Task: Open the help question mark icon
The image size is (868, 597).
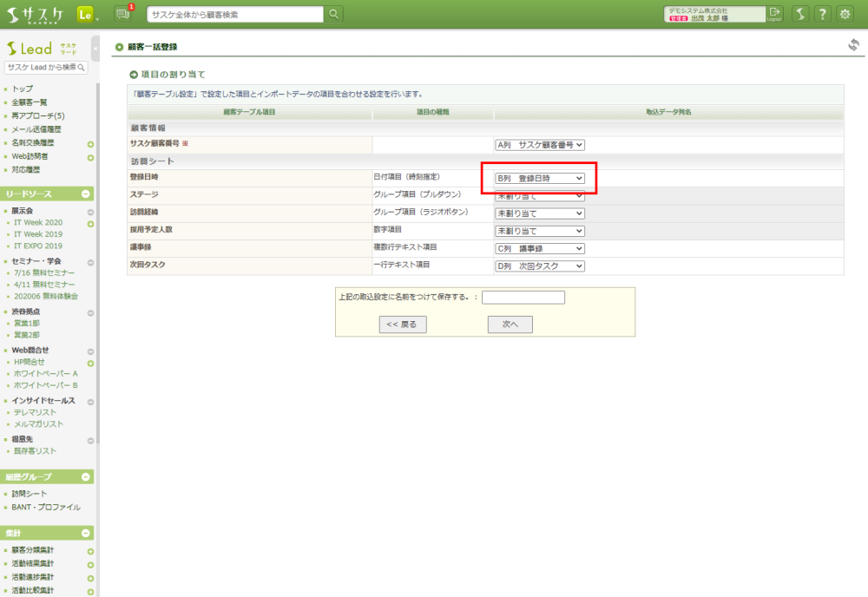Action: point(821,15)
